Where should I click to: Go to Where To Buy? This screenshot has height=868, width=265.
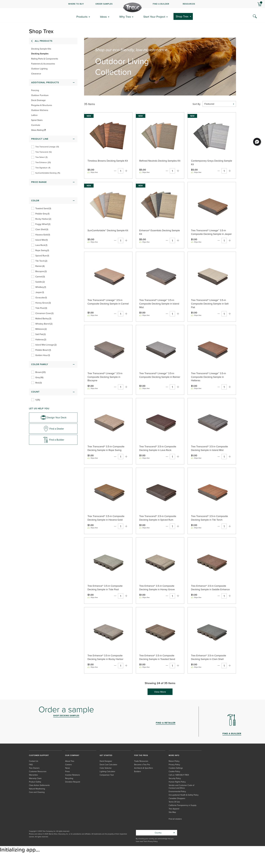click(x=76, y=4)
